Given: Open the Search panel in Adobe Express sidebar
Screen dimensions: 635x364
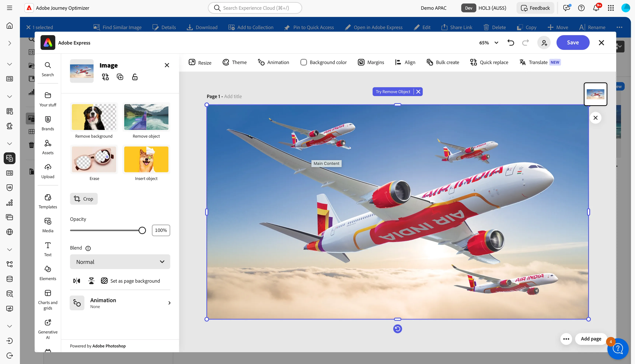Looking at the screenshot, I should [x=48, y=69].
